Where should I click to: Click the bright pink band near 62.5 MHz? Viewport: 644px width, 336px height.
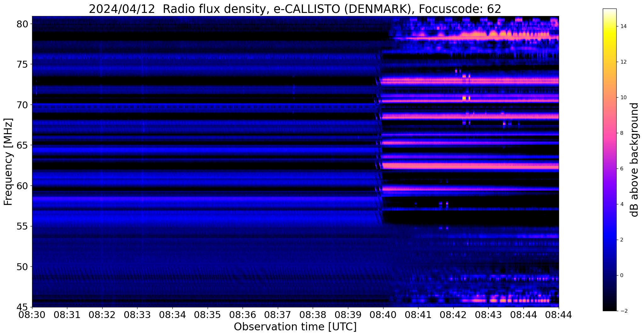point(470,166)
